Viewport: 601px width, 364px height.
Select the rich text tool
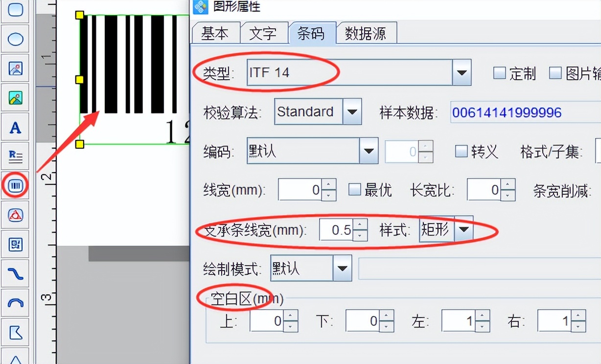coord(15,155)
